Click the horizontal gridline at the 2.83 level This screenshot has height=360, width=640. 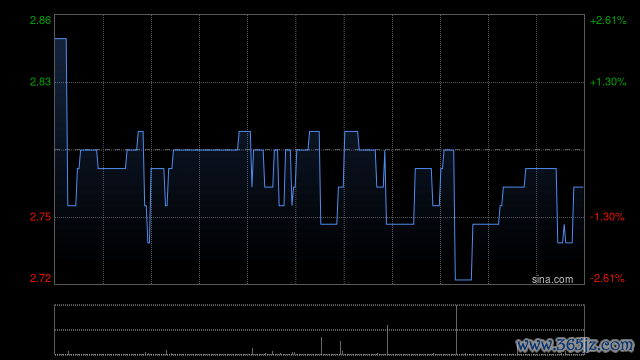coord(320,82)
